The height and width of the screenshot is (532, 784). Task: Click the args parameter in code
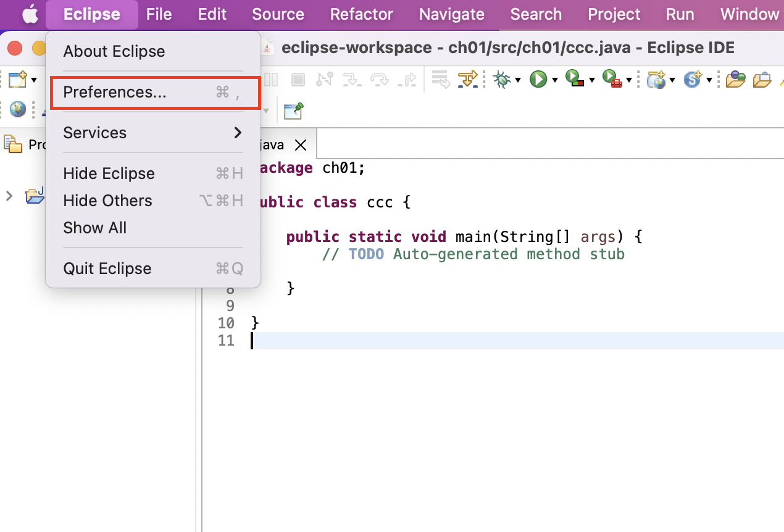pos(598,237)
